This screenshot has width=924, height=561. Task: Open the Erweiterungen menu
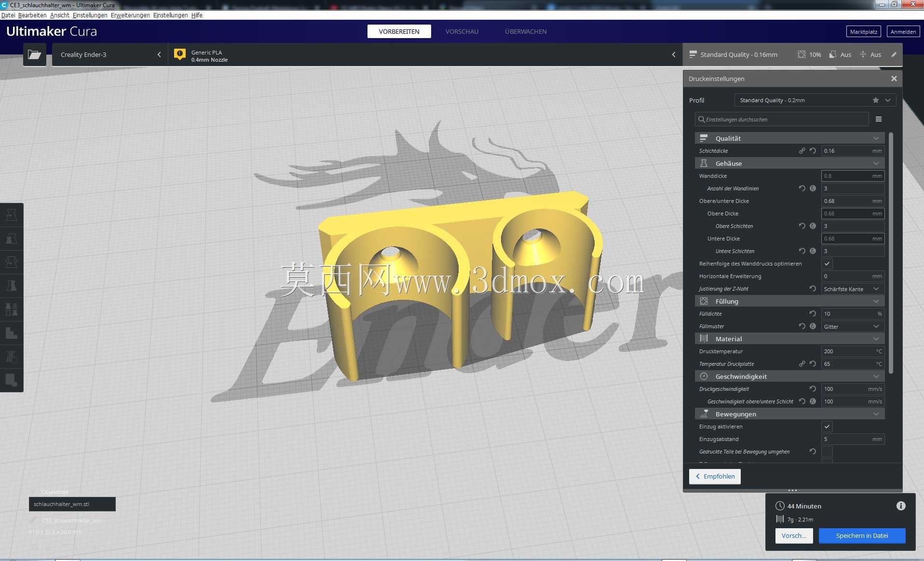coord(130,15)
